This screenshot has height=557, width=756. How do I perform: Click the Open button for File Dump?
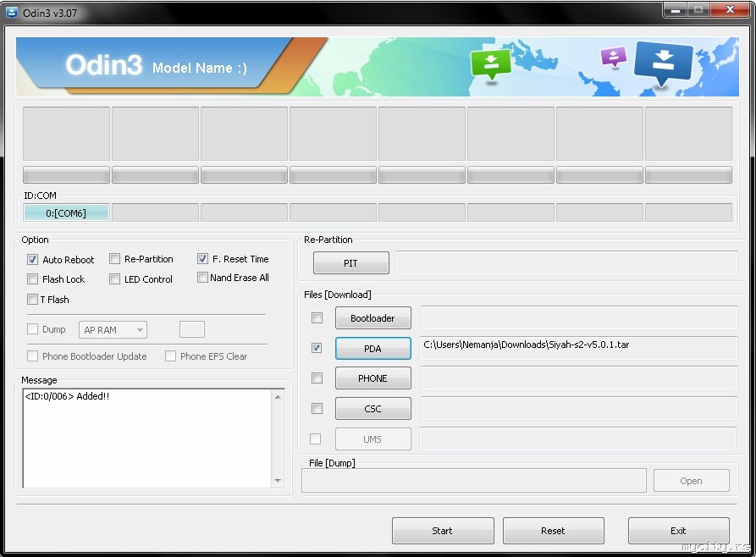click(692, 481)
